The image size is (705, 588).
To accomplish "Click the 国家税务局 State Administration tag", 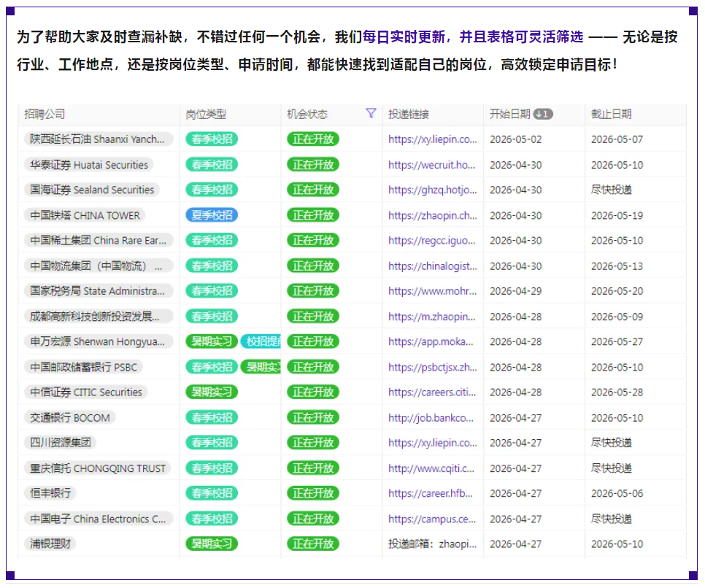I will 98,291.
